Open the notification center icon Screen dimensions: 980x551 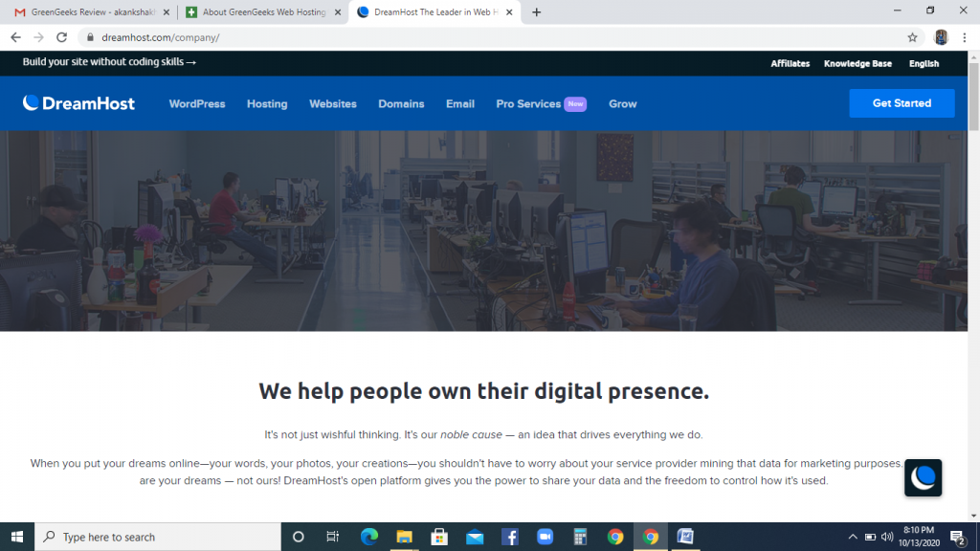click(x=957, y=537)
